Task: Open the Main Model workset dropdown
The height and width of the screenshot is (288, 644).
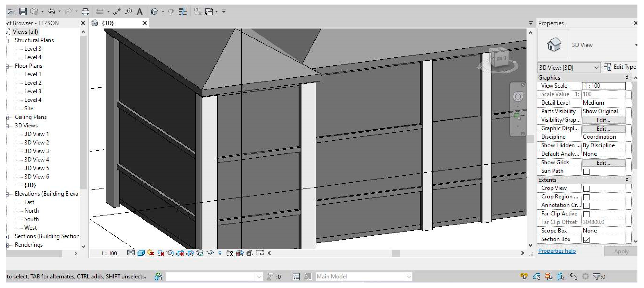Action: [408, 277]
